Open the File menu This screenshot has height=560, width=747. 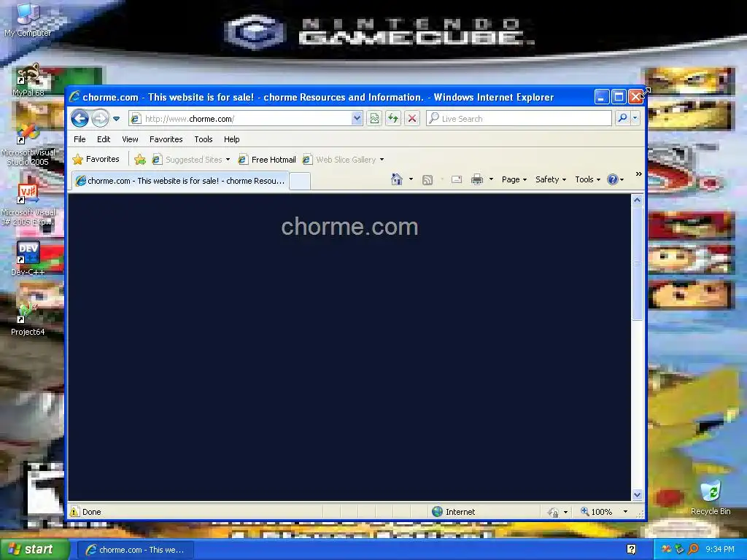80,139
